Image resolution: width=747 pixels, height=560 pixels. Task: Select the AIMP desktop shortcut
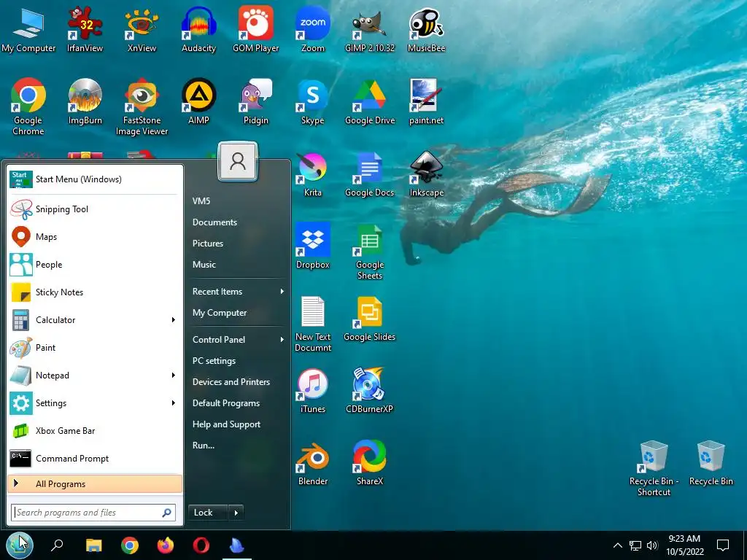coord(198,101)
